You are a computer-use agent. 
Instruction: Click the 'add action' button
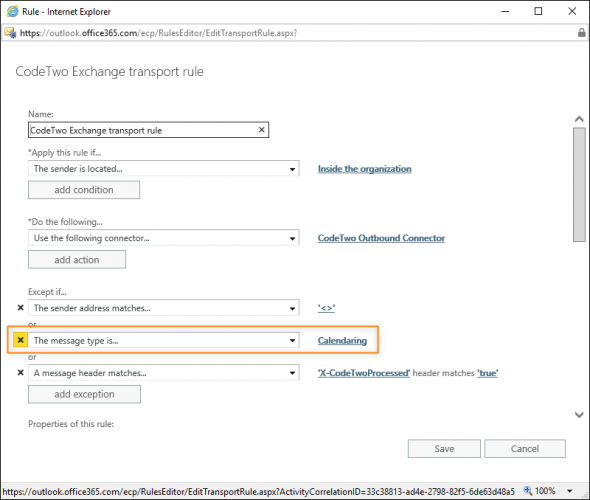[77, 260]
